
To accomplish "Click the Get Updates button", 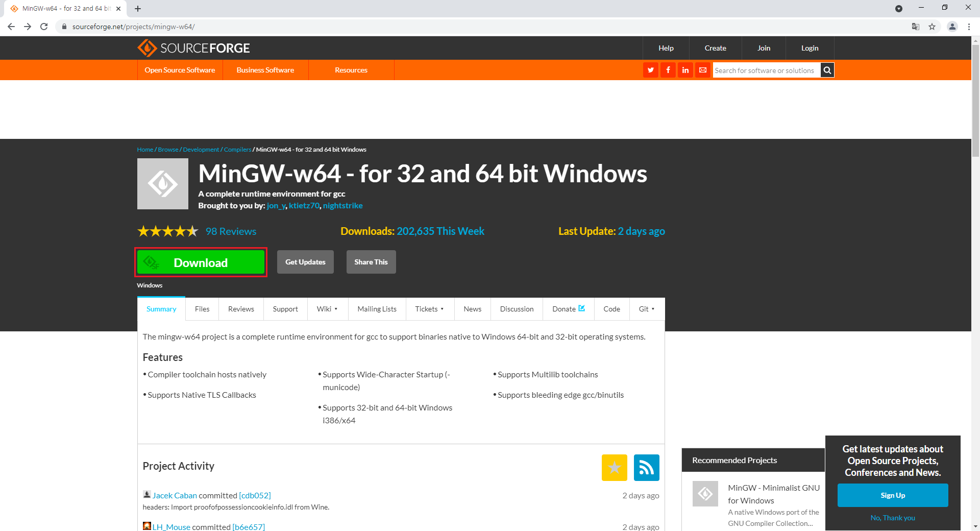I will (305, 262).
